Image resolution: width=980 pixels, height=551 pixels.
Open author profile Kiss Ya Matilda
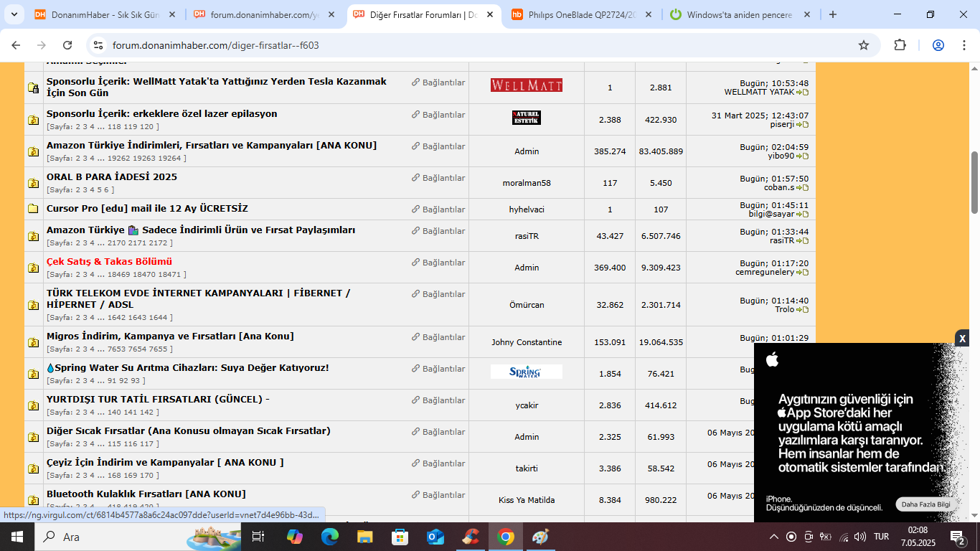527,500
